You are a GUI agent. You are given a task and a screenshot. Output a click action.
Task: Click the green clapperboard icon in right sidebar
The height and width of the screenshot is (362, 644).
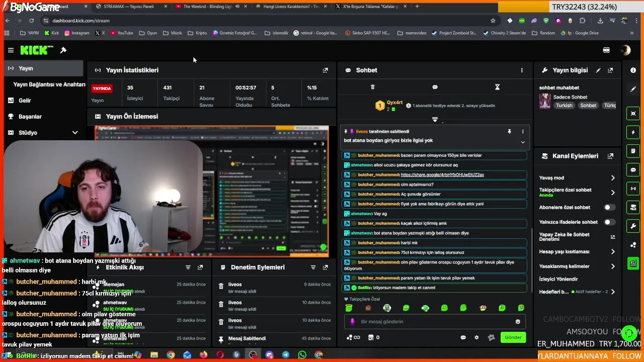click(633, 263)
